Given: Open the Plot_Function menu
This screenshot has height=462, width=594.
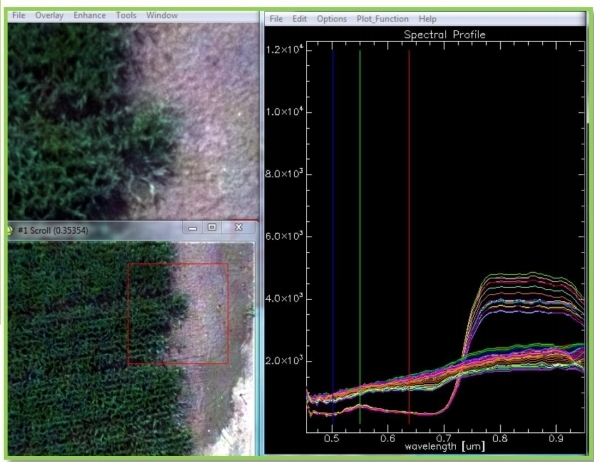Looking at the screenshot, I should pyautogui.click(x=382, y=19).
